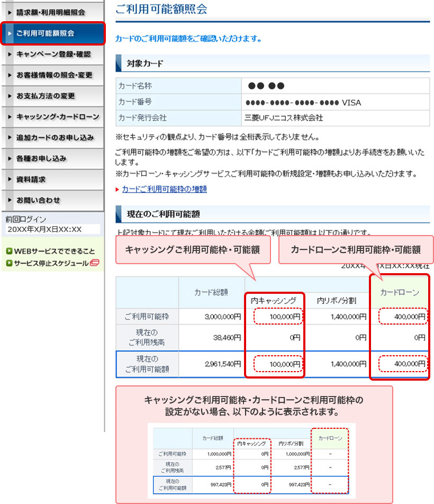Open サービス停止スケジュール link

(x=51, y=263)
